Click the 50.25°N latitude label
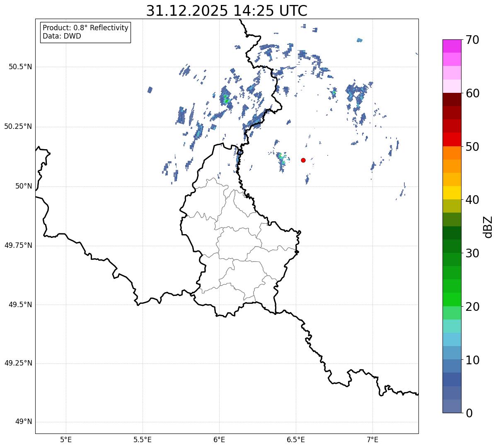This screenshot has width=498, height=448. (x=18, y=126)
